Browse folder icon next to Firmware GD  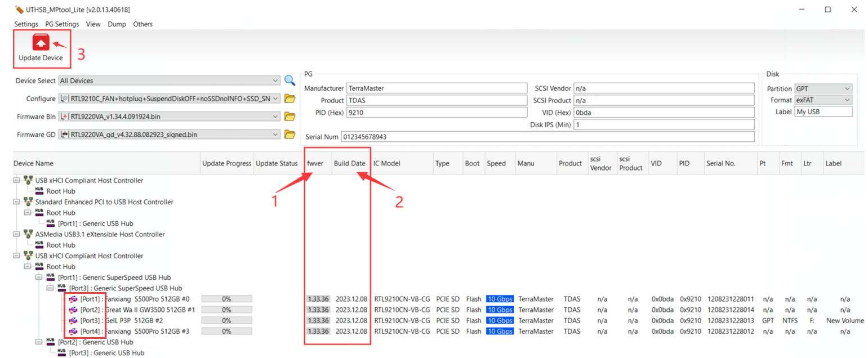290,135
